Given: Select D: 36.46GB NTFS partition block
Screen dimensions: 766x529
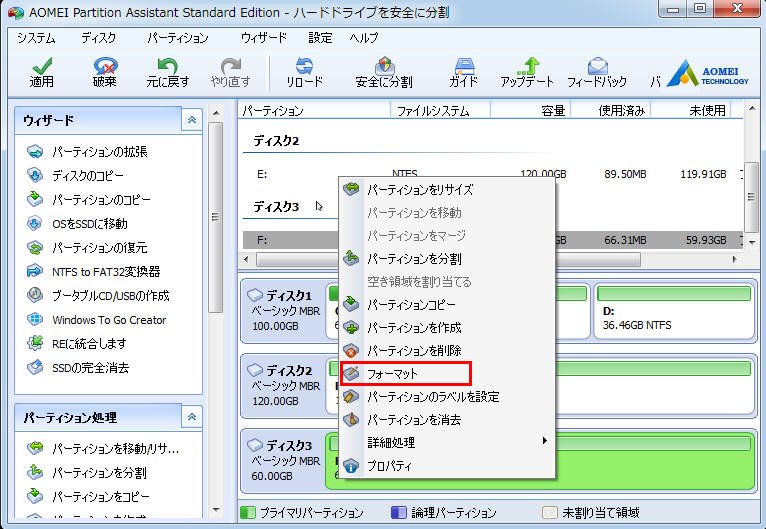Looking at the screenshot, I should 674,312.
